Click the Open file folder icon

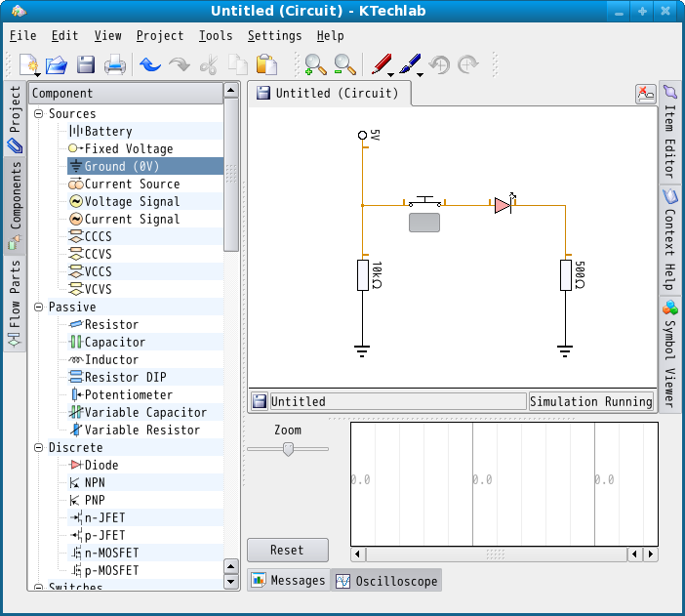coord(57,65)
